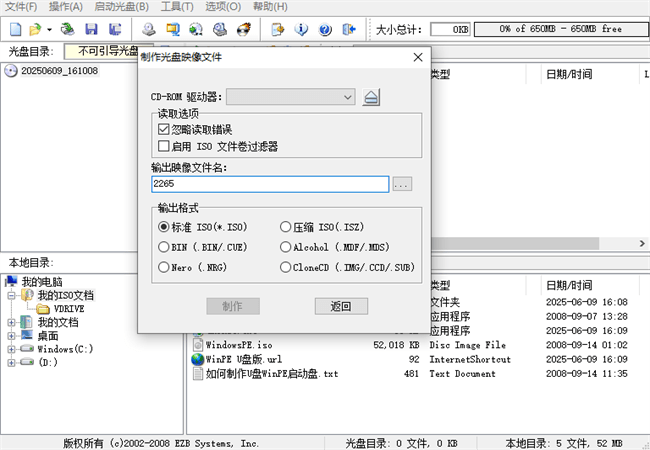Click the 返回 button
Viewport: 650px width, 450px height.
(341, 306)
